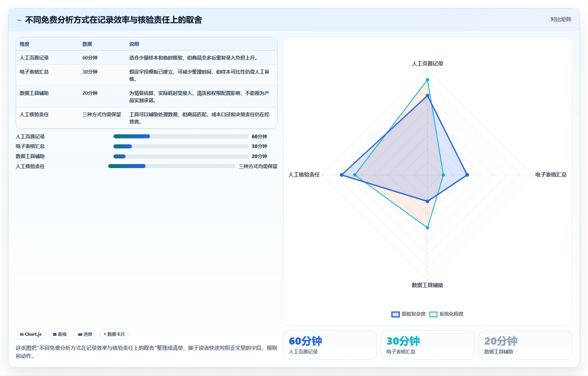Toggle the 原始复杂度 legend swatch
The image size is (588, 376).
pos(395,314)
